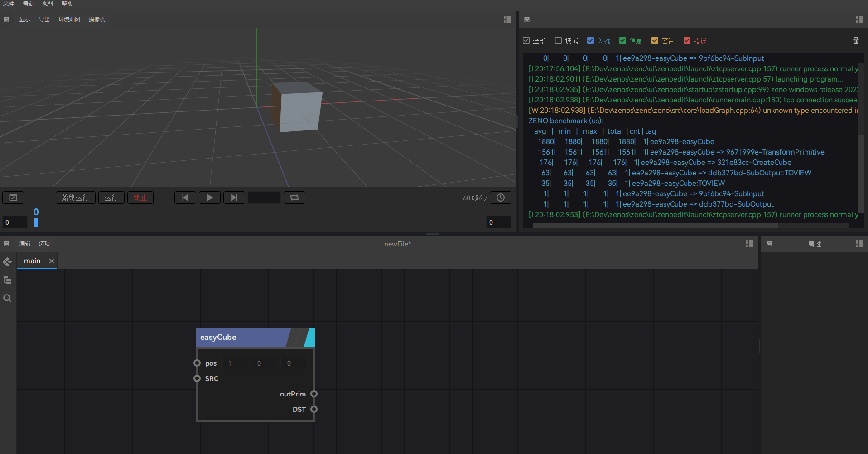Click the orange warning log line
The image size is (868, 454).
click(693, 110)
